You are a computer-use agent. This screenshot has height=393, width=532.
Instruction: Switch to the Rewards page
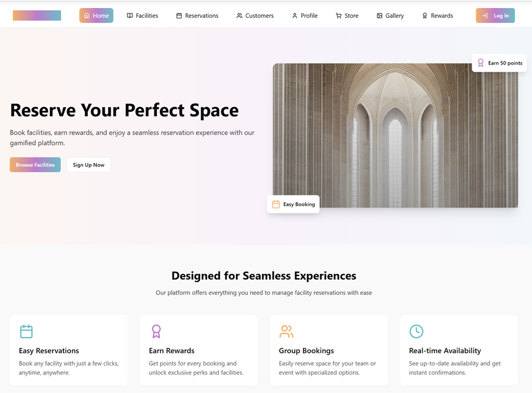(x=438, y=15)
